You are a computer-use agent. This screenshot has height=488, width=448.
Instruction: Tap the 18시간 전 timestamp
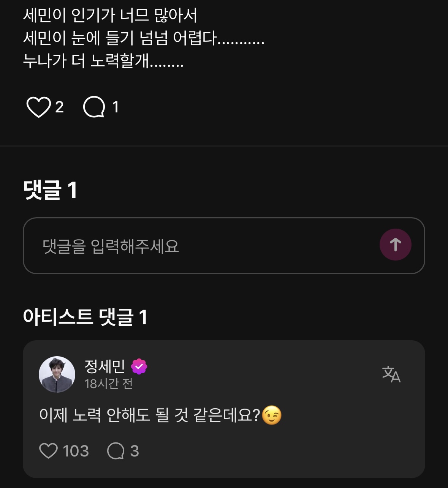coord(109,384)
